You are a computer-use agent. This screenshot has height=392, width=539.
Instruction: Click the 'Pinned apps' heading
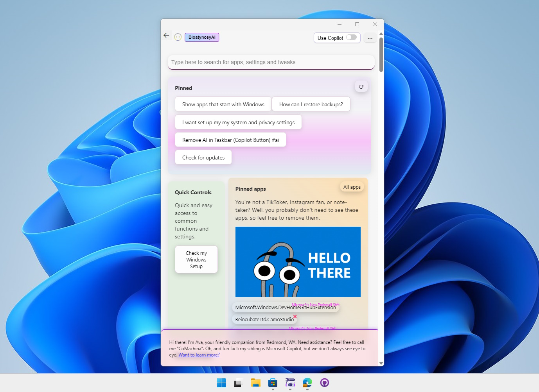251,189
